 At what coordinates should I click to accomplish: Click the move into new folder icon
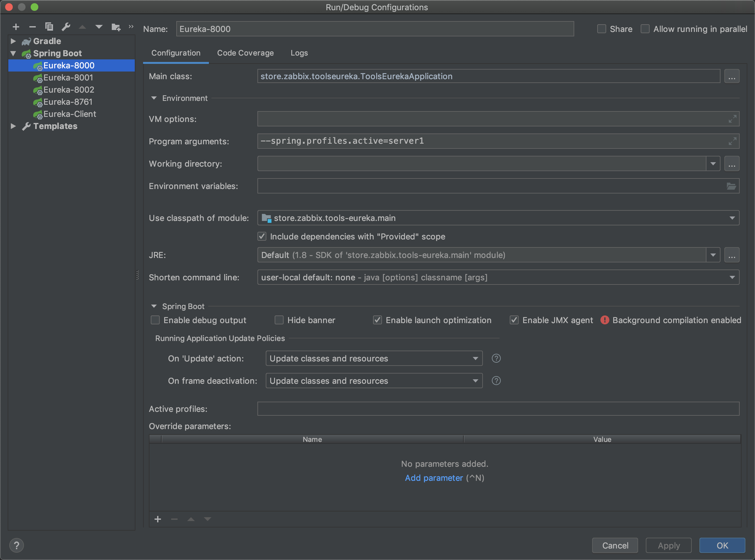click(x=116, y=27)
